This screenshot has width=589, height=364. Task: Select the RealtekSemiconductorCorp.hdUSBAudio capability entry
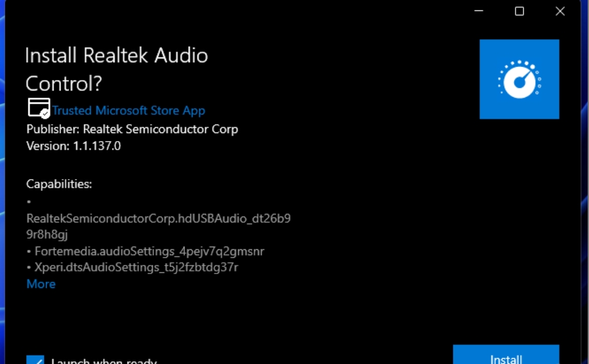click(158, 218)
